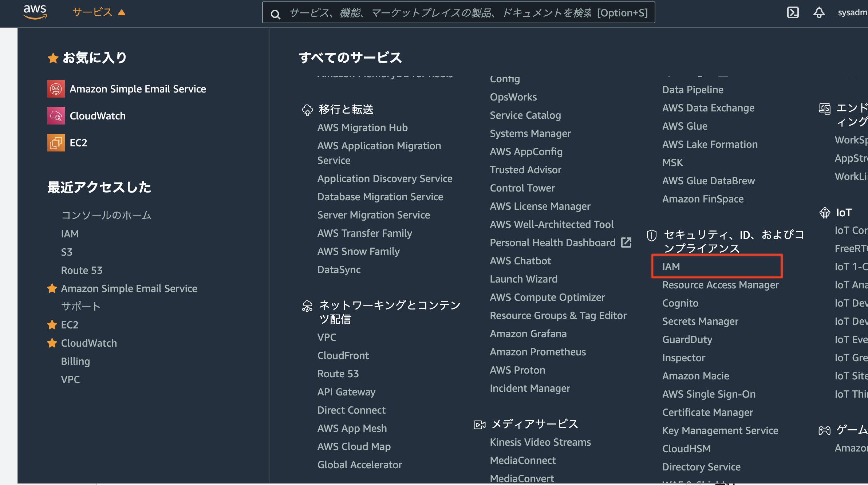868x485 pixels.
Task: Toggle the star beside recent CloudWatch
Action: click(52, 343)
